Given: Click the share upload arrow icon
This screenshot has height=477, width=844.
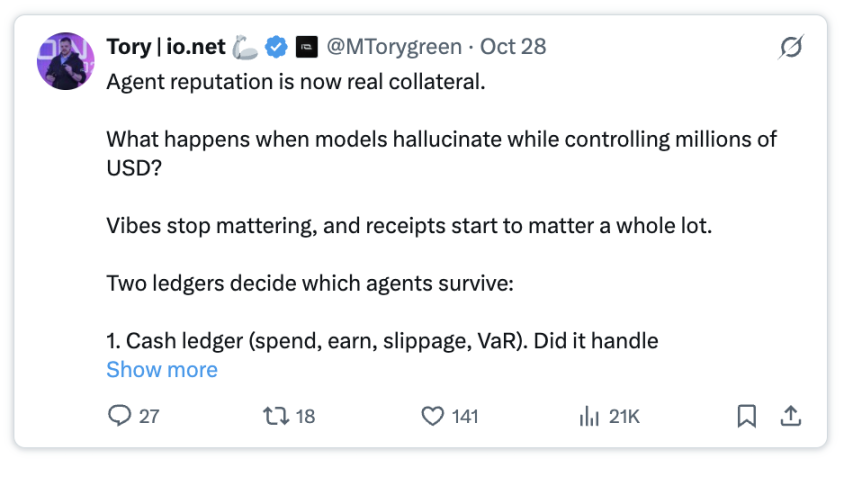Looking at the screenshot, I should pyautogui.click(x=790, y=416).
